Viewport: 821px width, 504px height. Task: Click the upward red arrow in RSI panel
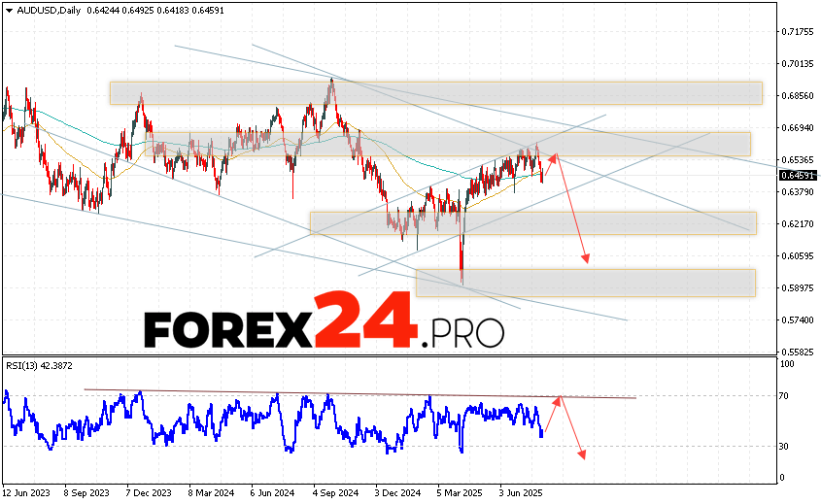551,413
